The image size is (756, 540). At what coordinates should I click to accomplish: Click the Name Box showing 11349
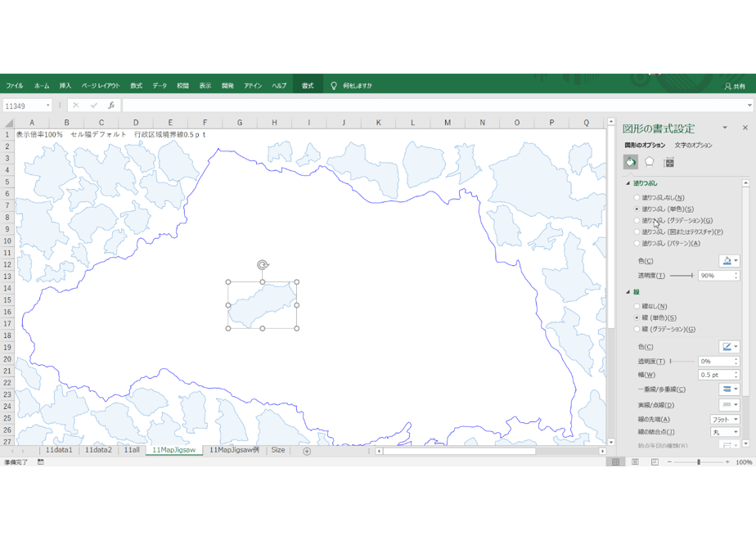point(24,106)
